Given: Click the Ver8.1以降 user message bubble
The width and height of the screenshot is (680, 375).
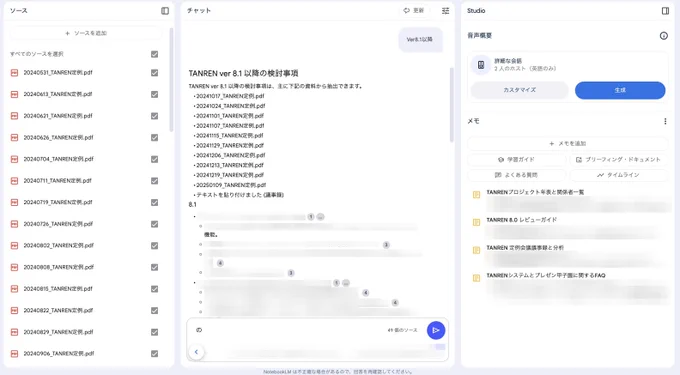Looking at the screenshot, I should [x=420, y=39].
